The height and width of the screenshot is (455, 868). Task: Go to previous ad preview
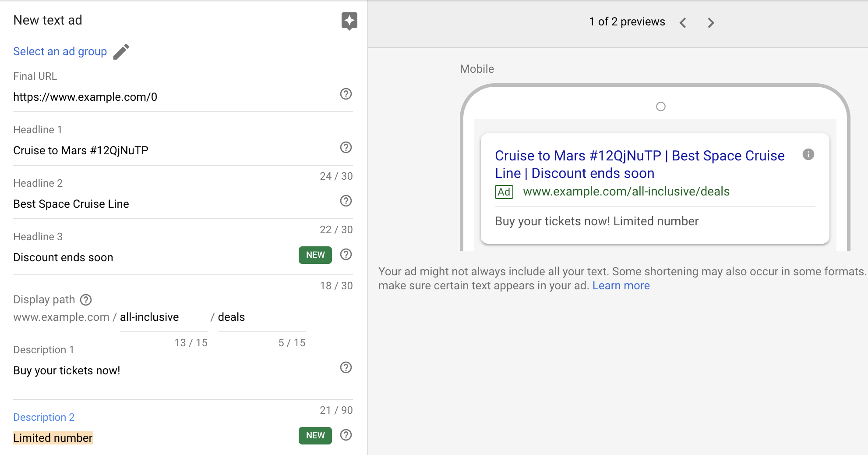(683, 23)
